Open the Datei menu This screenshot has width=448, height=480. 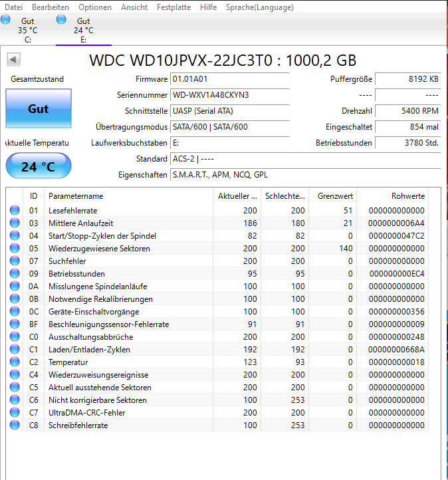click(14, 7)
